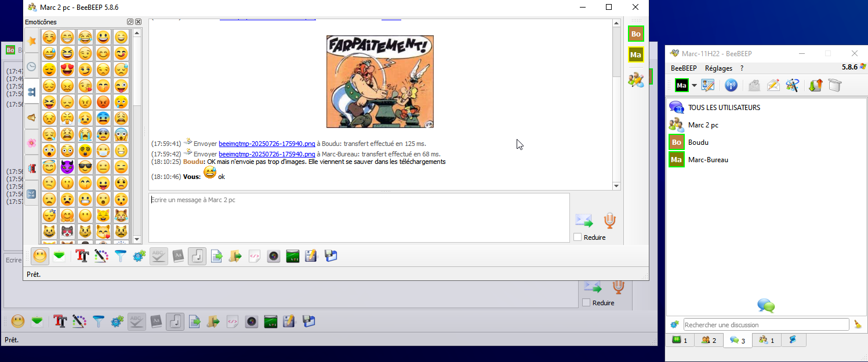
Task: Switch to the clock recent emoticons tab
Action: 32,67
